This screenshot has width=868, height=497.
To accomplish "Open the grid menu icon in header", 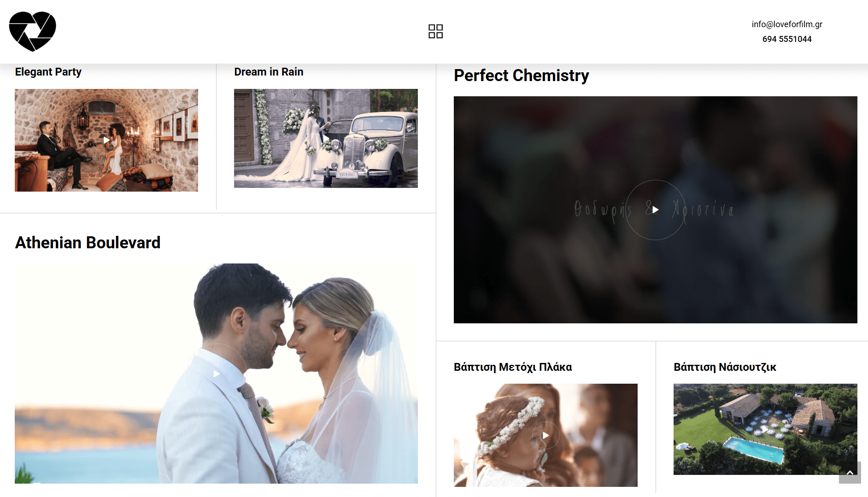I will pos(435,31).
